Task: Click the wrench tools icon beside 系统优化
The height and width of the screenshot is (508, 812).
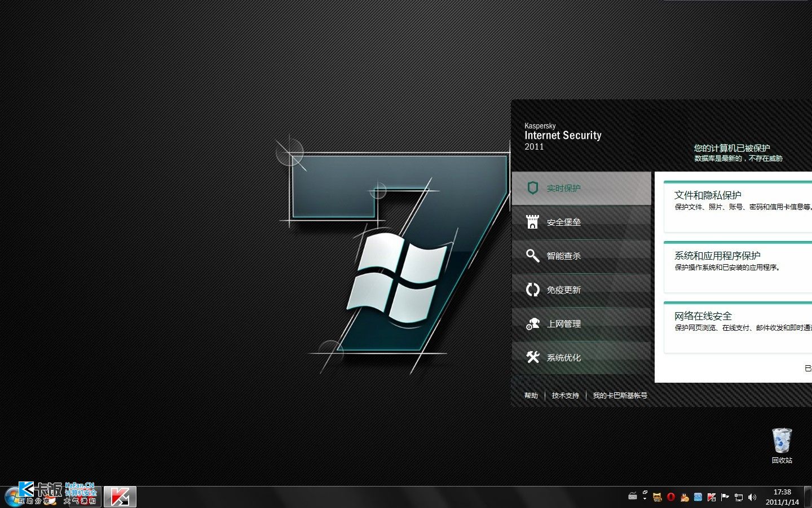Action: 532,357
